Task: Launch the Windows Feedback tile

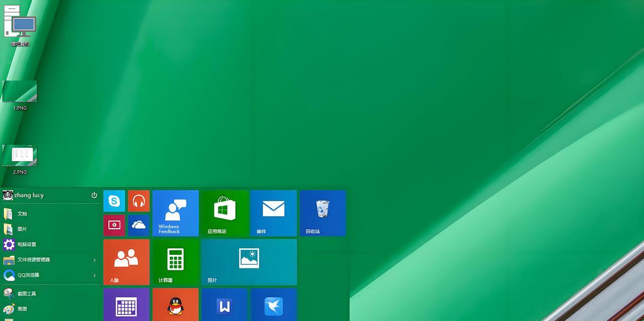Action: click(x=176, y=213)
